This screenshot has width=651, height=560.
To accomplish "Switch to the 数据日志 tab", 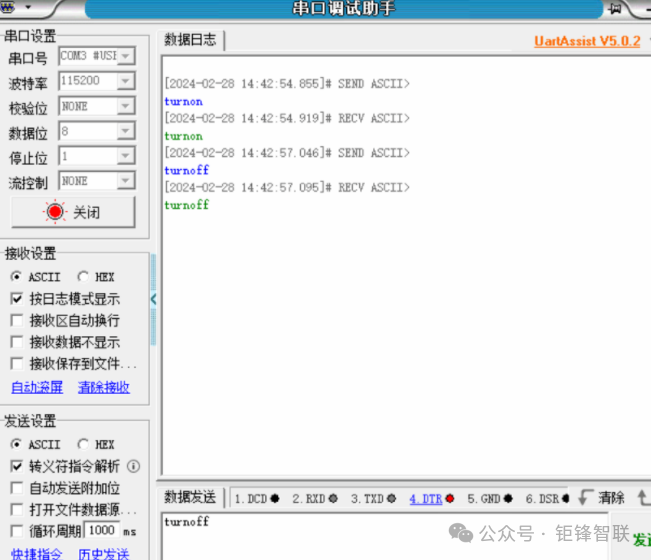I will click(x=191, y=40).
